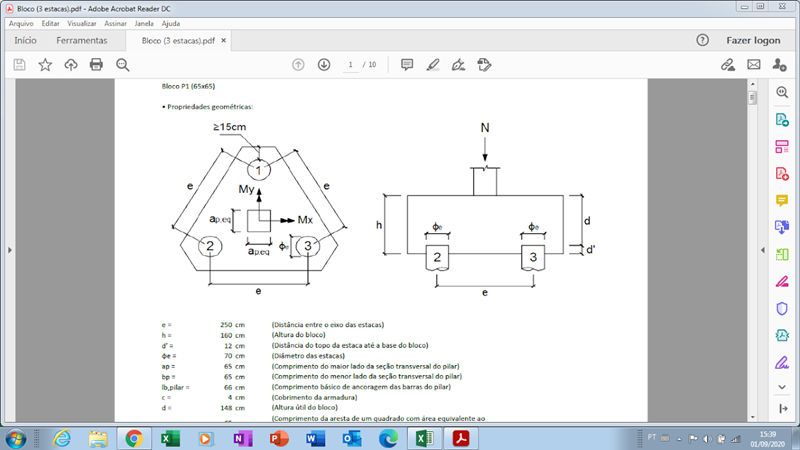Open Create PDF tool in right pane
Screen dimensions: 800x450
(782, 174)
